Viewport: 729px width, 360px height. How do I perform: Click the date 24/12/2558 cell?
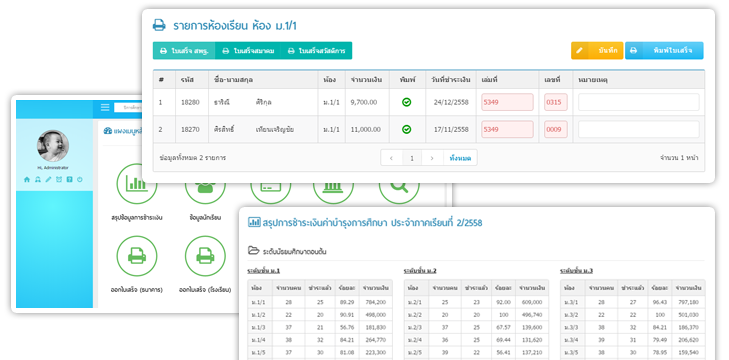[451, 102]
